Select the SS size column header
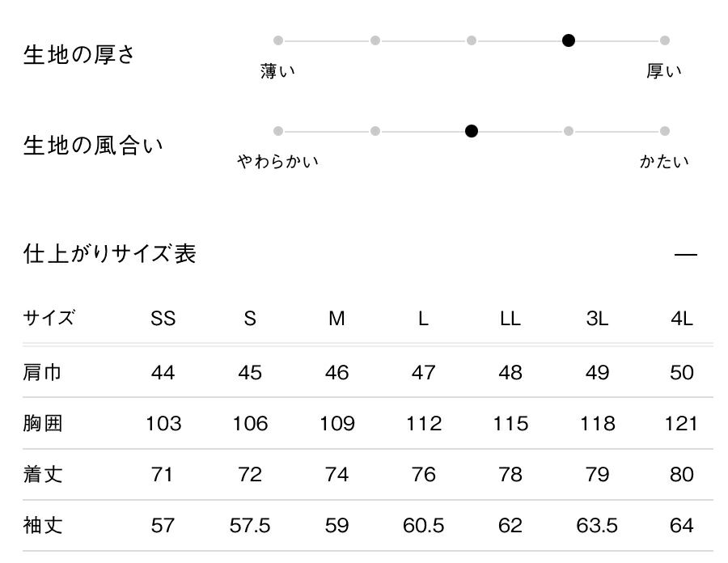 pyautogui.click(x=163, y=319)
